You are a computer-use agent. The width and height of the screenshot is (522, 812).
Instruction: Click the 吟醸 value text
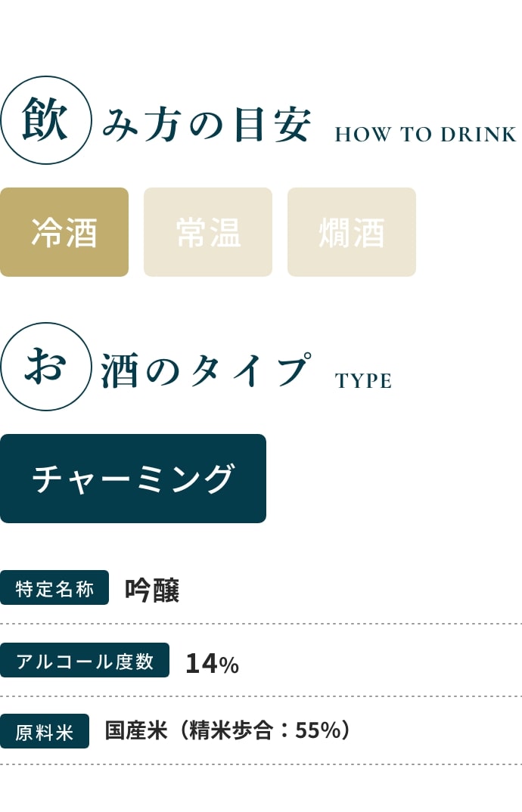(x=152, y=590)
